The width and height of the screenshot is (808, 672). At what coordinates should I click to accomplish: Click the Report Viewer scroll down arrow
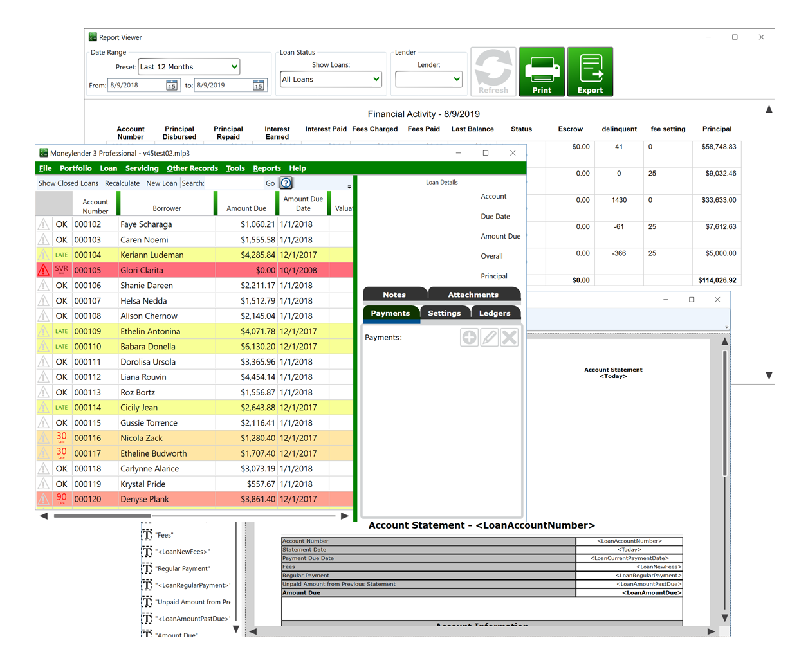769,376
